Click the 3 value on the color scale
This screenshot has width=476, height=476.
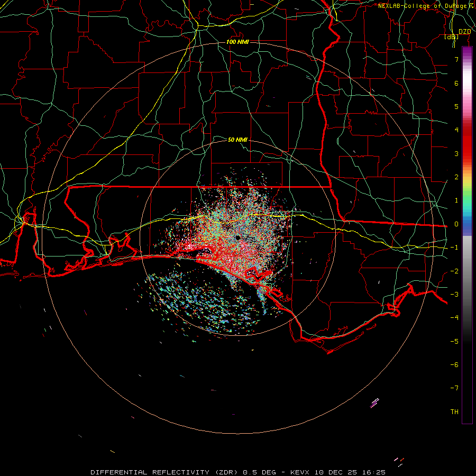(x=456, y=153)
